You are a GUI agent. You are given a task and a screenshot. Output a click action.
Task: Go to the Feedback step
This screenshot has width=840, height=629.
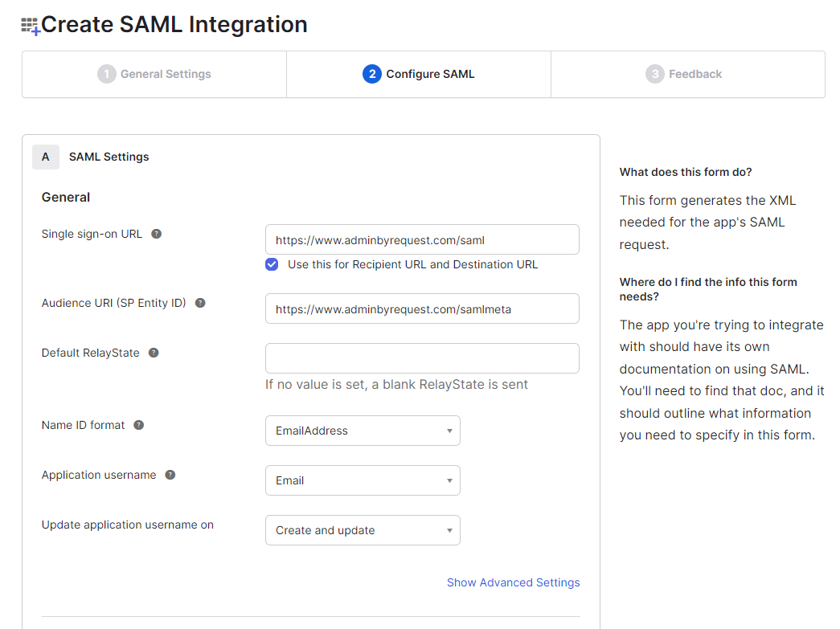[688, 75]
